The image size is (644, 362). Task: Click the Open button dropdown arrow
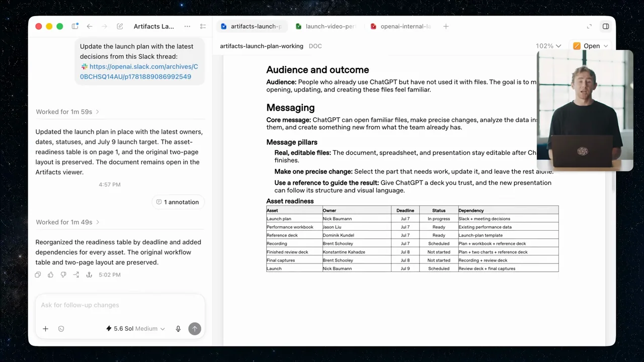(606, 46)
